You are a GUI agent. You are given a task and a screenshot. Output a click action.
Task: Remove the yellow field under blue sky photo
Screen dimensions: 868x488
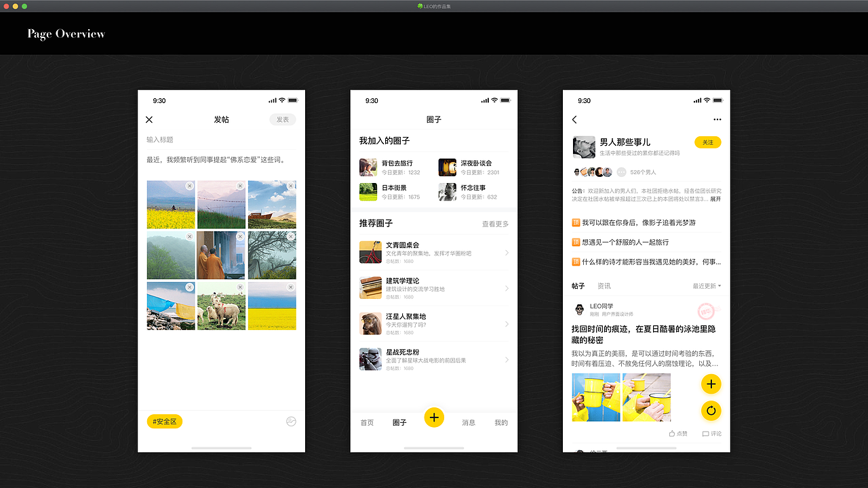coord(291,287)
